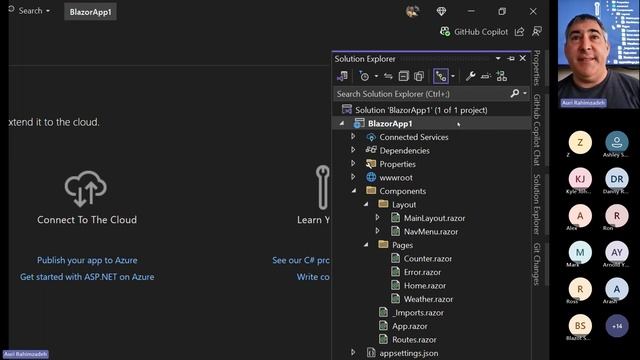The width and height of the screenshot is (640, 360).
Task: Close the Solution Explorer panel
Action: (522, 58)
